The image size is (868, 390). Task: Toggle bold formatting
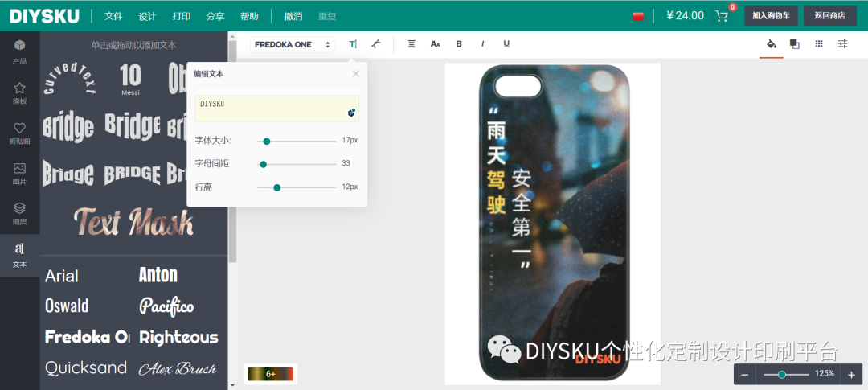tap(459, 44)
